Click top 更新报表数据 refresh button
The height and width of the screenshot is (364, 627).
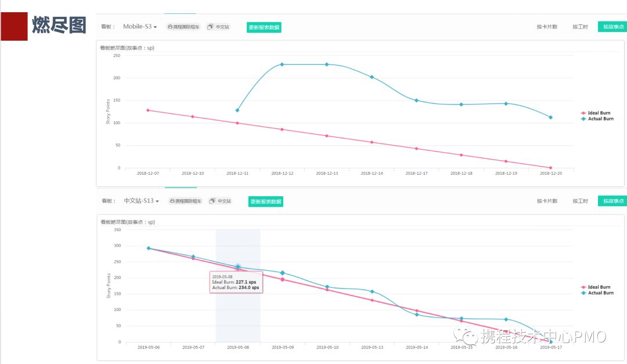point(264,27)
